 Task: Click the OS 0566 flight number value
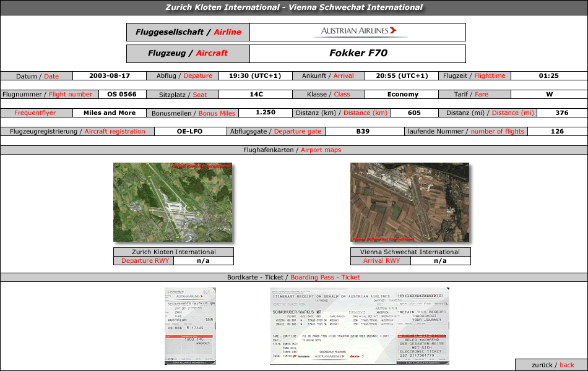(122, 95)
